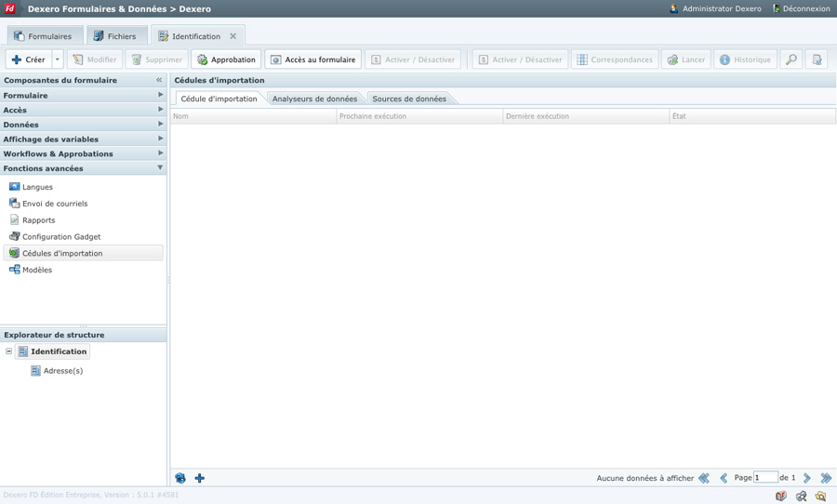Click the refresh icon in bottom bar
The height and width of the screenshot is (504, 837).
(180, 478)
